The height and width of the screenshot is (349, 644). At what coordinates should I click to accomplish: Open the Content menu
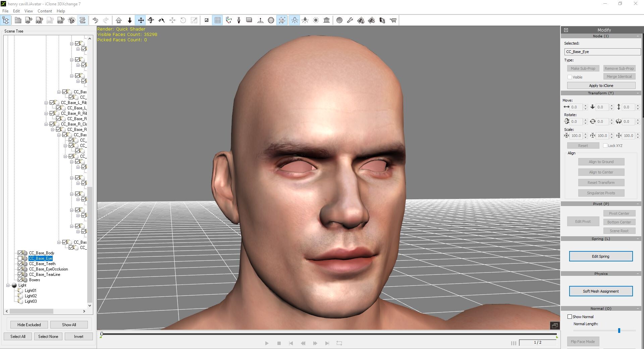45,11
